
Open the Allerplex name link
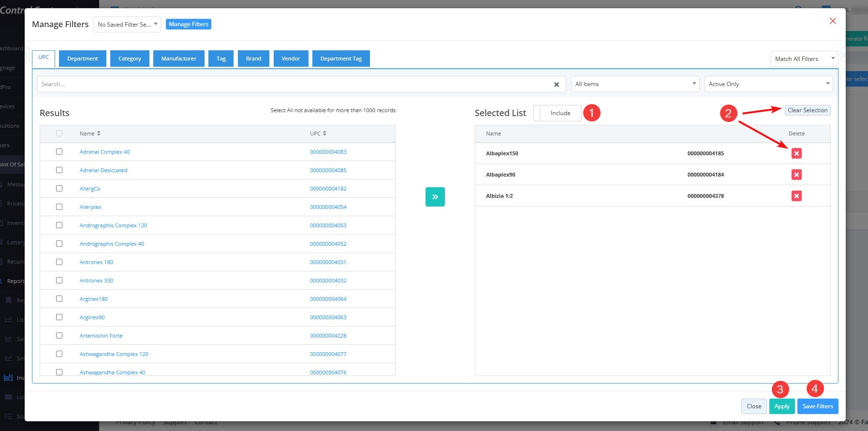(90, 207)
